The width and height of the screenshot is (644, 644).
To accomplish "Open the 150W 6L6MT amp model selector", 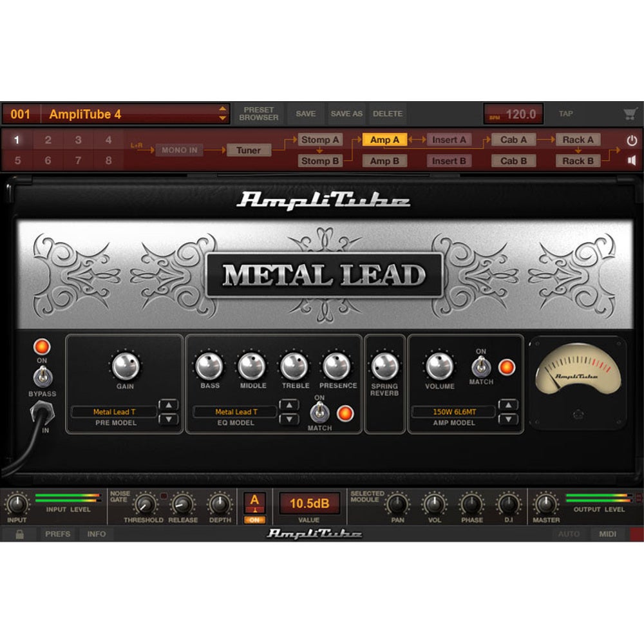I will click(454, 412).
